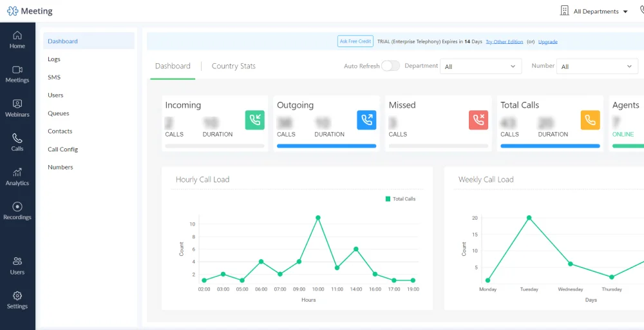Click the Outgoing card blue progress bar
Viewport: 644px width, 330px height.
[327, 146]
